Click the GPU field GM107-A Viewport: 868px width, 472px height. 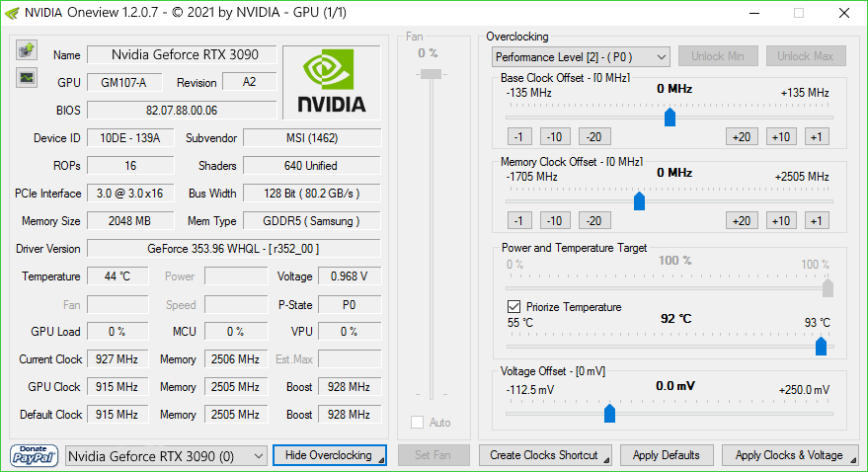(x=124, y=82)
